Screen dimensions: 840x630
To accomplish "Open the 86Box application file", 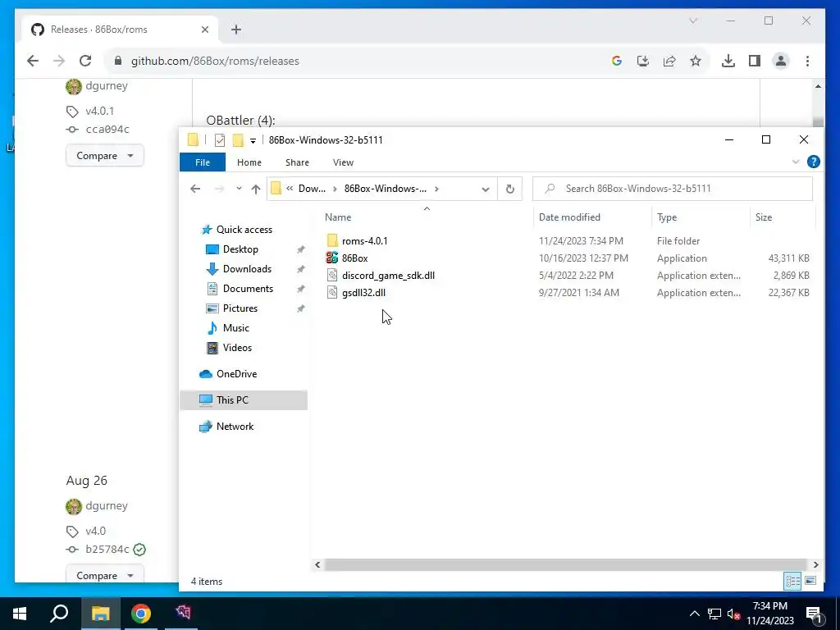I will [x=354, y=258].
